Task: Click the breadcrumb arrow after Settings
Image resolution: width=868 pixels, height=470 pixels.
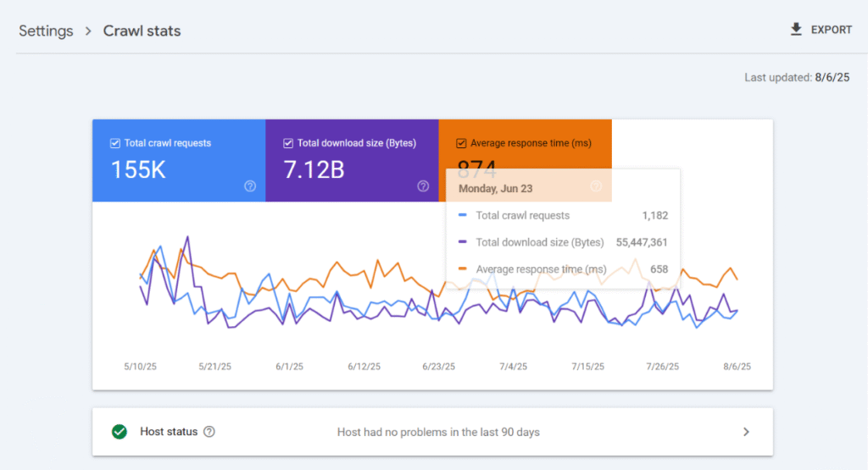Action: click(x=87, y=31)
